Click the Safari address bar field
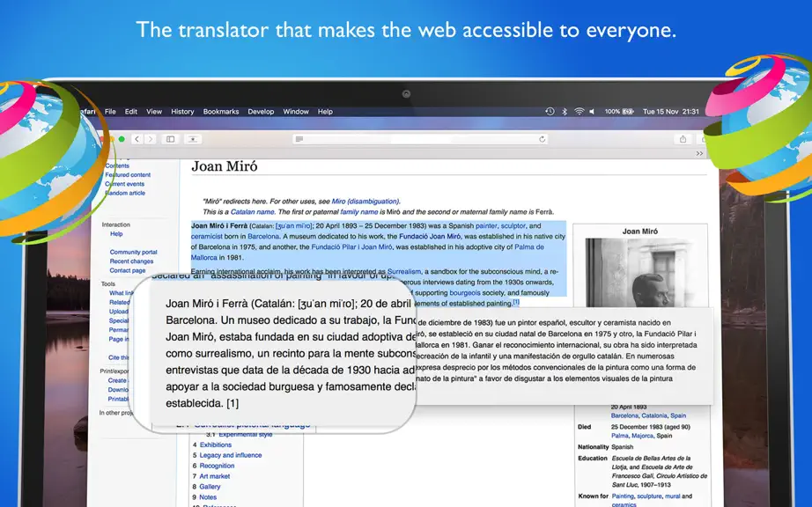812x507 pixels. tap(420, 139)
